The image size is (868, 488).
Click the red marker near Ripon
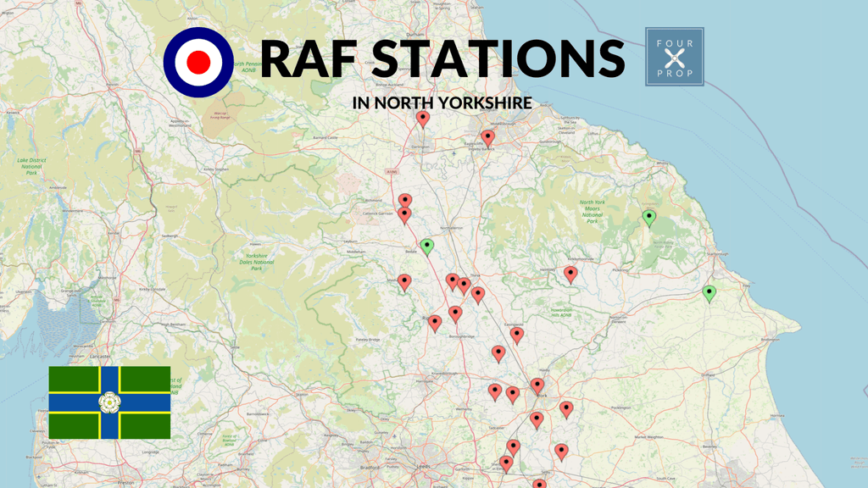point(436,322)
